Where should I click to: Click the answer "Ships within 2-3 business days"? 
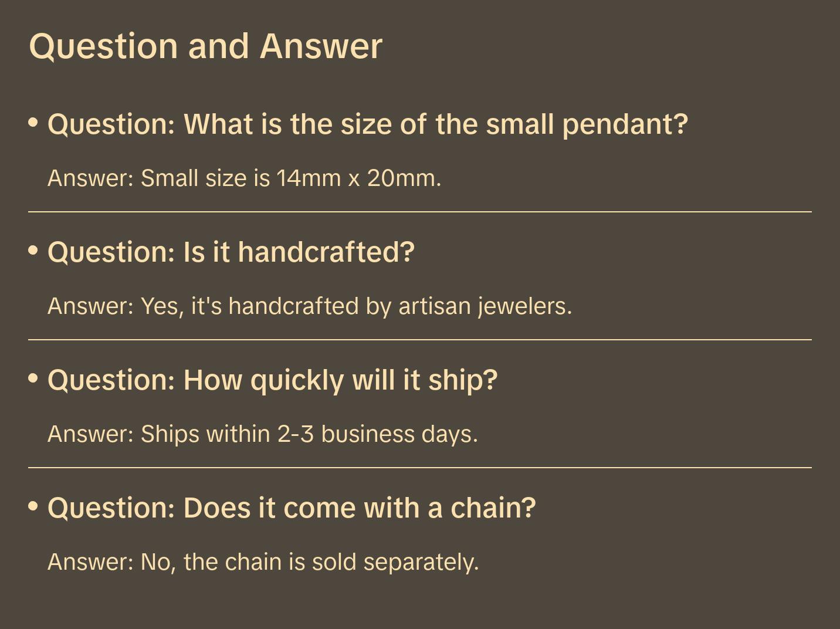[263, 434]
